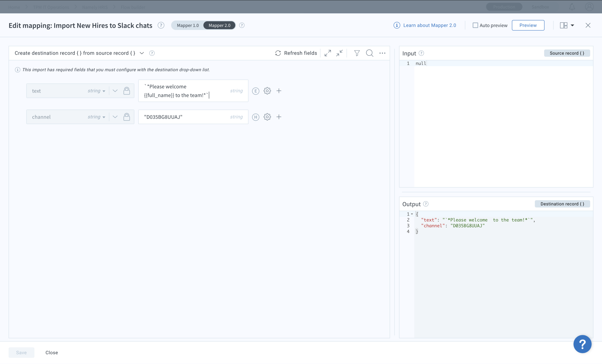Open the destination field chevron on channel row
Image resolution: width=602 pixels, height=364 pixels.
tap(115, 117)
